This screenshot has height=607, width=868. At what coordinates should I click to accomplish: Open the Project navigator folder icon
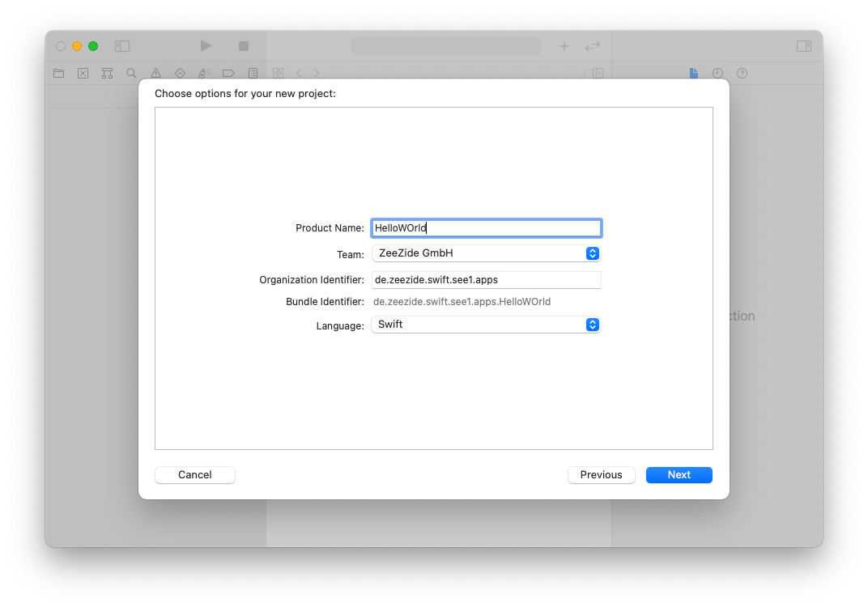(x=58, y=73)
